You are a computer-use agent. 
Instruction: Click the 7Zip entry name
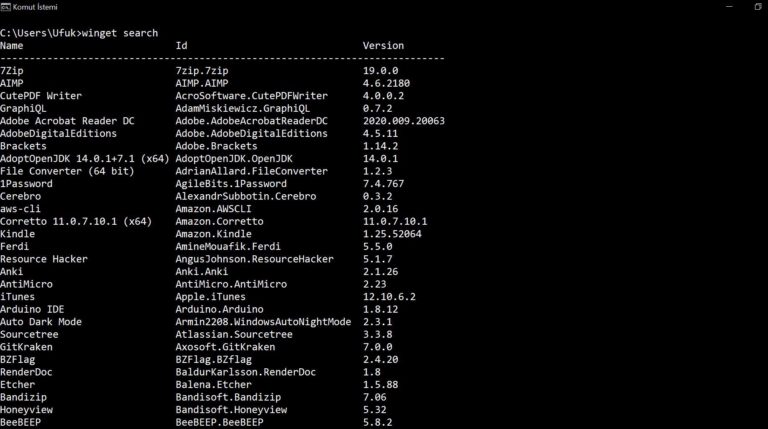click(x=12, y=71)
